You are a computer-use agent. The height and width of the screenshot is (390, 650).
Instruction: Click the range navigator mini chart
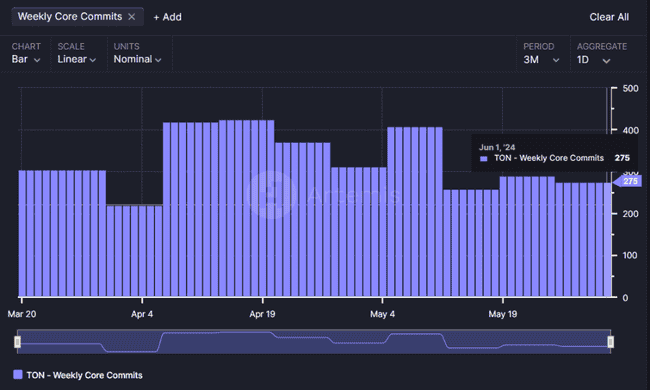click(314, 342)
